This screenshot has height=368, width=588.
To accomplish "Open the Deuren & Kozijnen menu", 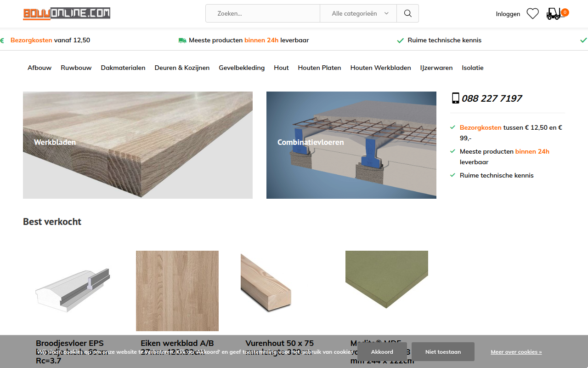I will (182, 68).
